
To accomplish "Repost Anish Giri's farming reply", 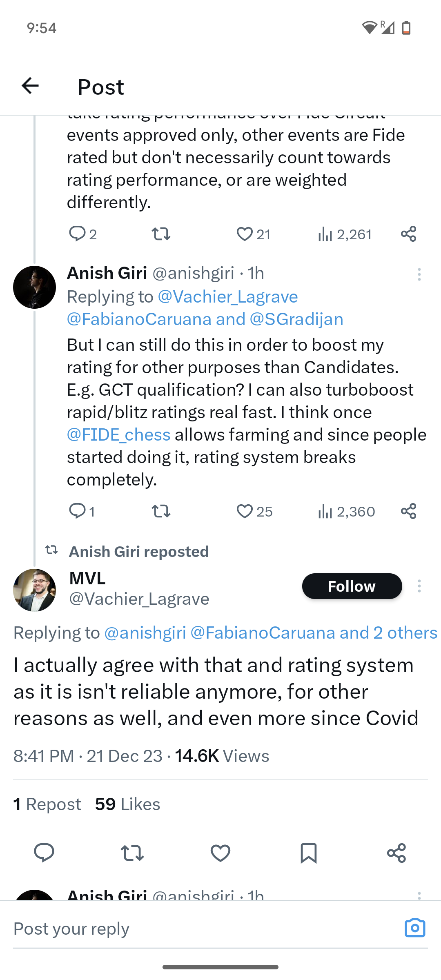I will (x=161, y=511).
